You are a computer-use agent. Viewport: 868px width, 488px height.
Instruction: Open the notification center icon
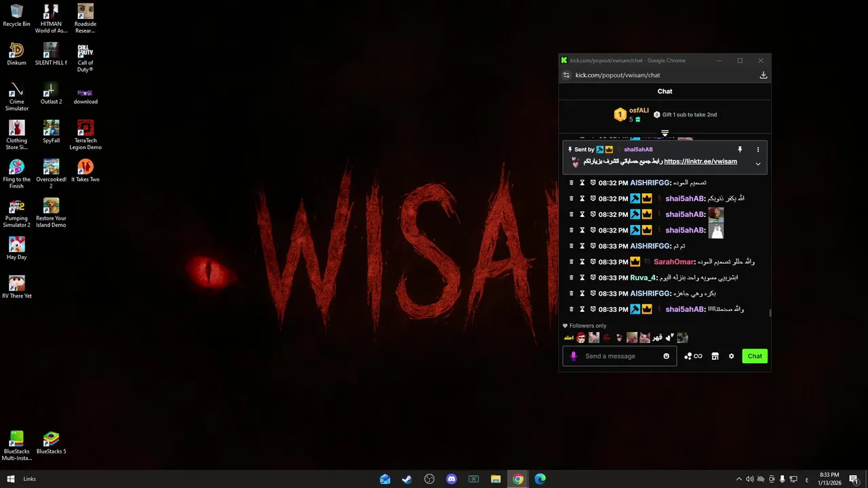click(x=853, y=479)
